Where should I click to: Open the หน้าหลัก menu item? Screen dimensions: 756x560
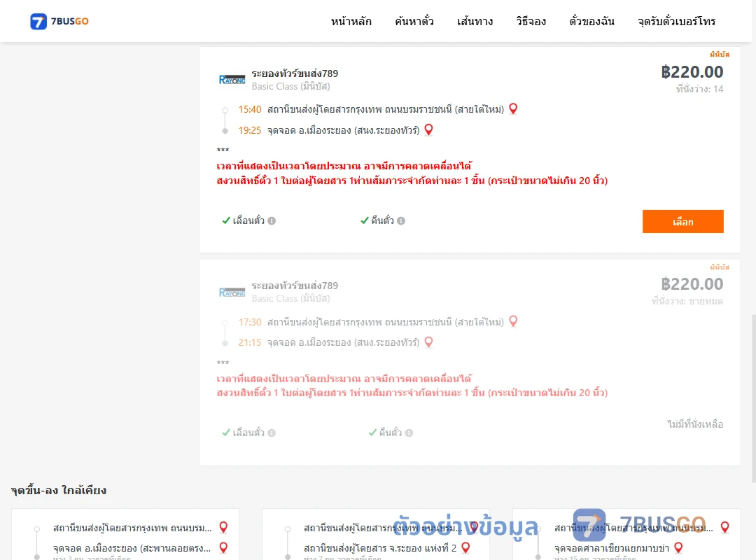(351, 21)
